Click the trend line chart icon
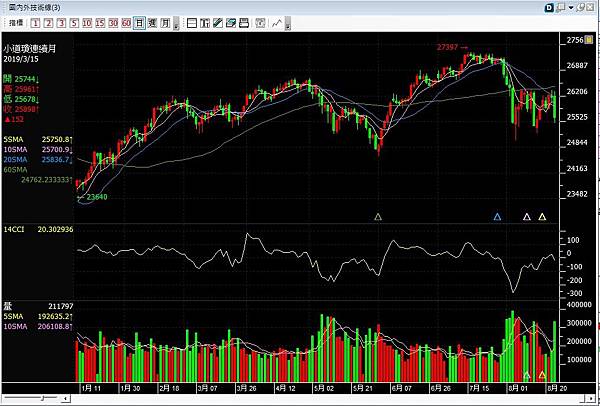 277,23
